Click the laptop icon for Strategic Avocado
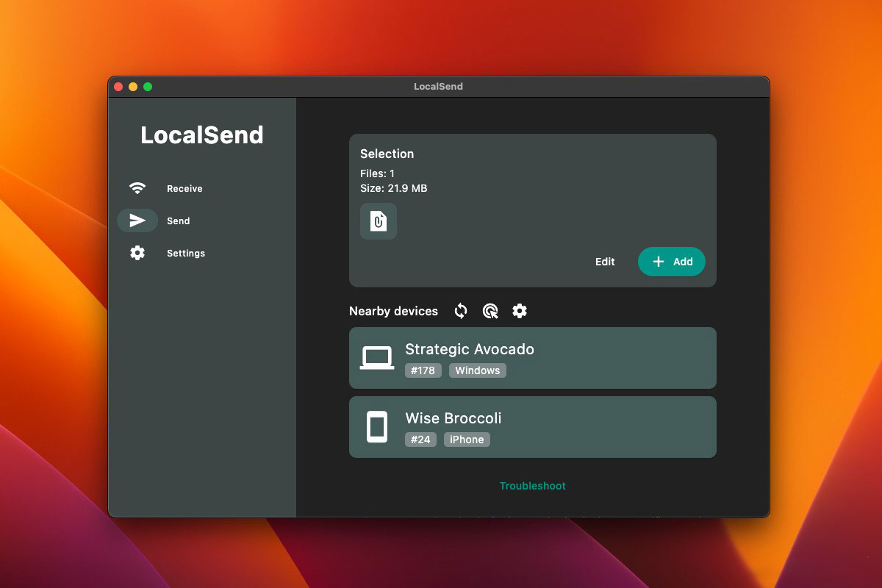The image size is (882, 588). [x=377, y=358]
